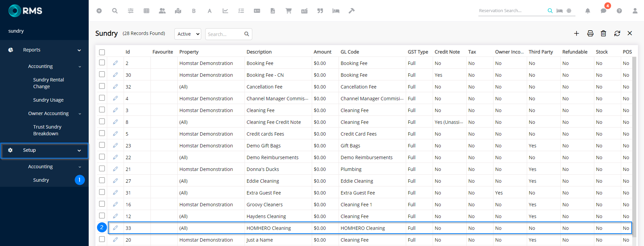
Task: Edit the Booking Fee row pencil icon
Action: tap(115, 63)
